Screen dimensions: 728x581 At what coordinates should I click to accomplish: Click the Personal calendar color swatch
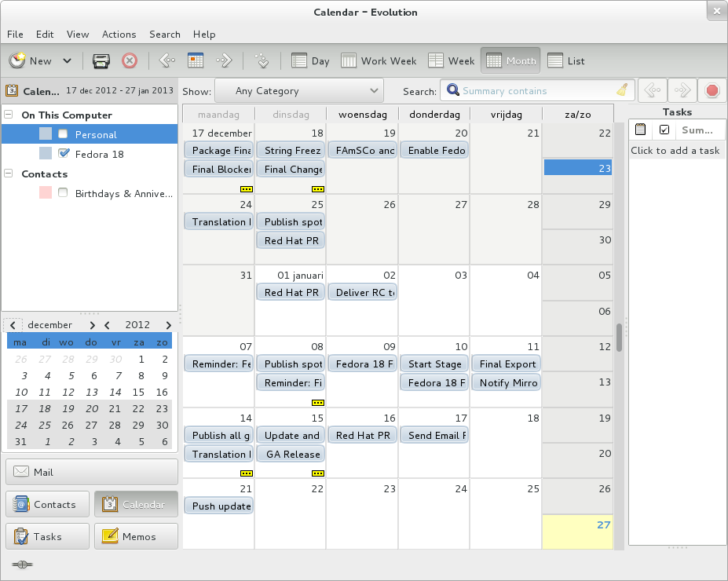[46, 134]
